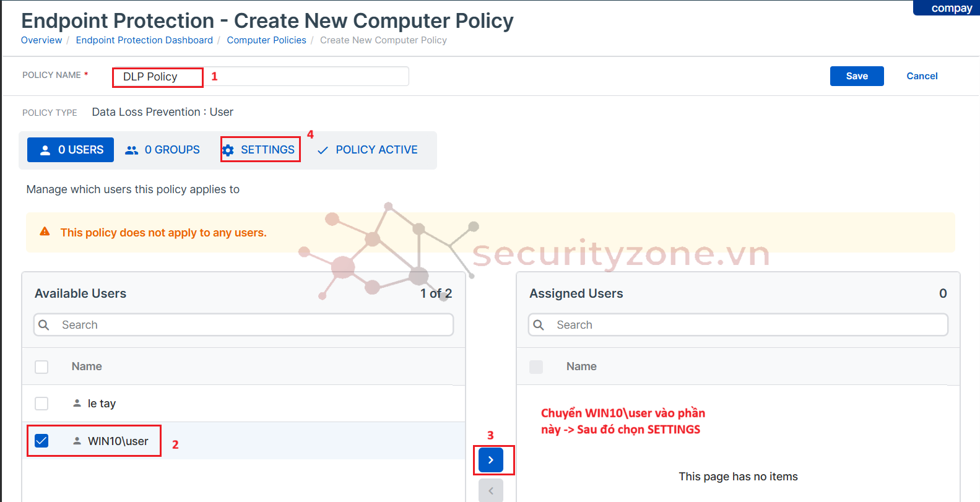The image size is (980, 502).
Task: Click the magnifier icon in Assigned Users search
Action: point(539,325)
